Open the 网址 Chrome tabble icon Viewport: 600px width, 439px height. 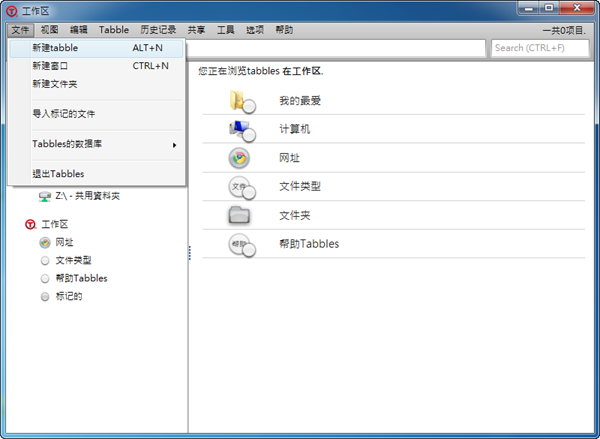tap(240, 158)
